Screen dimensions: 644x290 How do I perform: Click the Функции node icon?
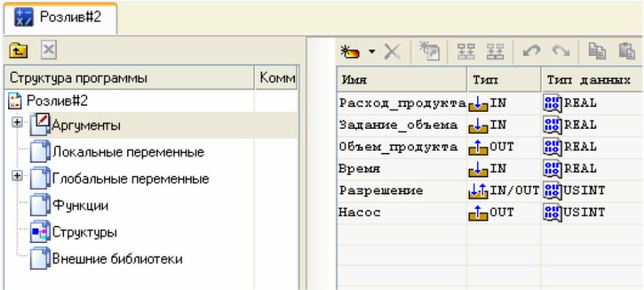[40, 205]
